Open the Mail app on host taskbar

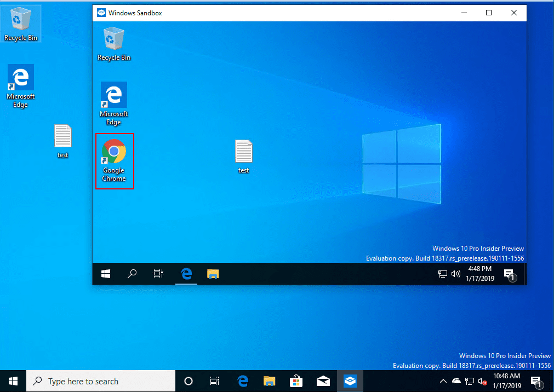pos(322,381)
